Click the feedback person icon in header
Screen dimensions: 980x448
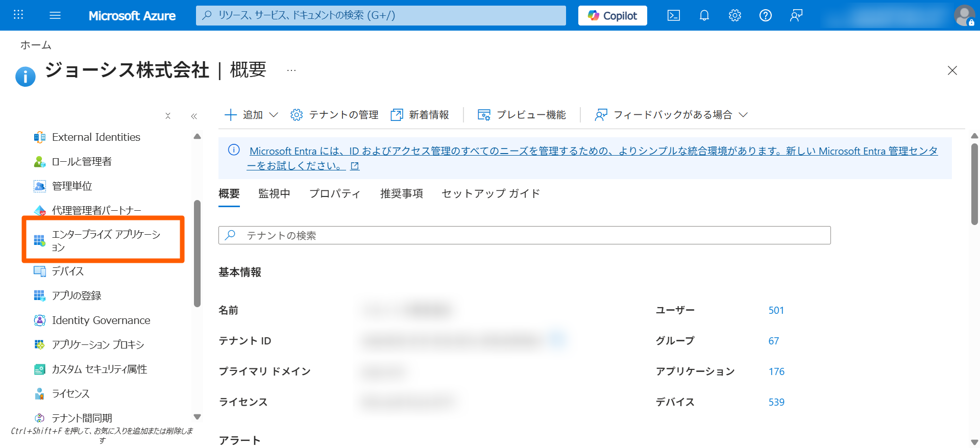click(x=796, y=15)
